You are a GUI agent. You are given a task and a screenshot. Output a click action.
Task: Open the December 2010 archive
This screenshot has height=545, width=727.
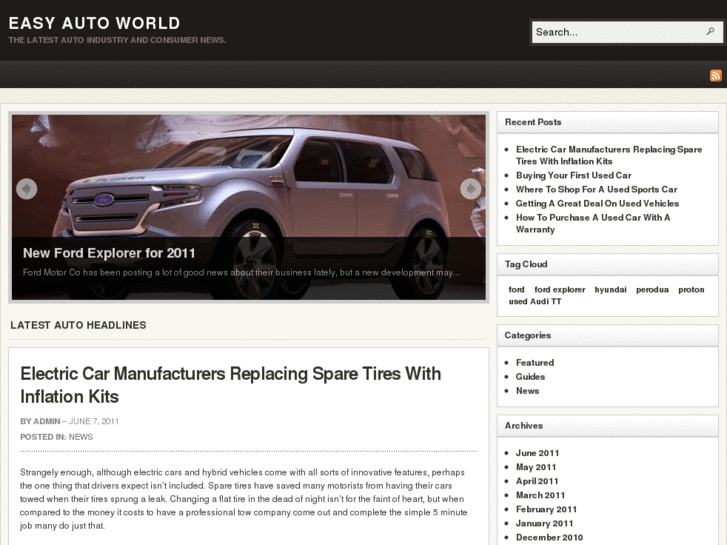tap(549, 537)
